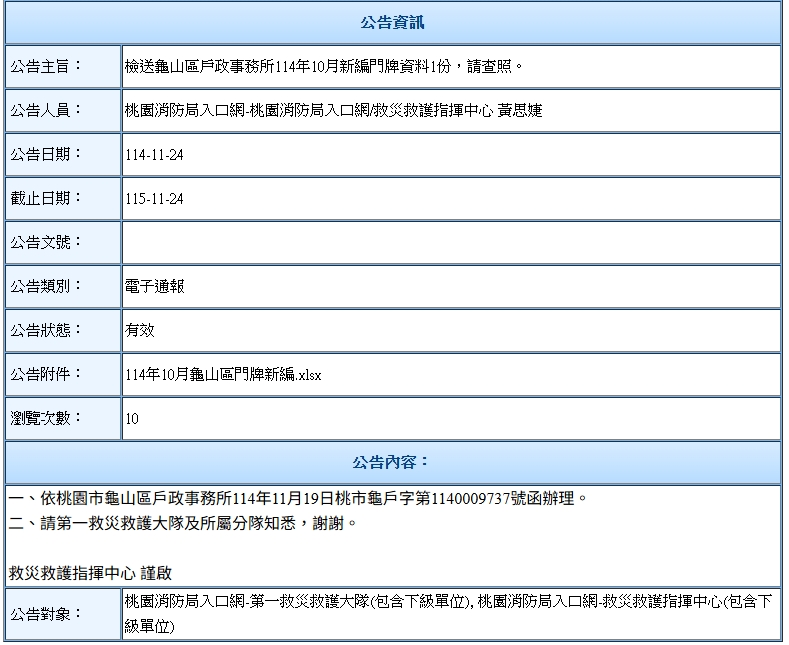
Task: Click the view count value 10
Action: (x=132, y=419)
